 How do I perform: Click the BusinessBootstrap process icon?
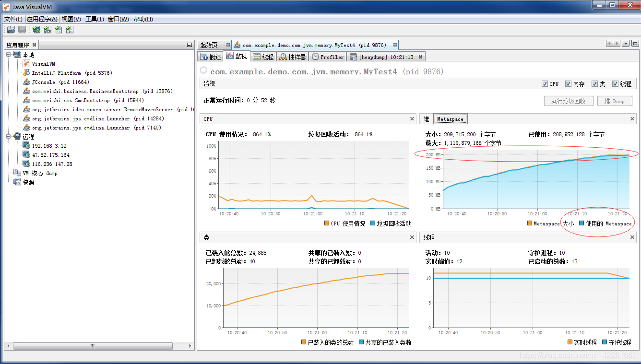[x=26, y=91]
